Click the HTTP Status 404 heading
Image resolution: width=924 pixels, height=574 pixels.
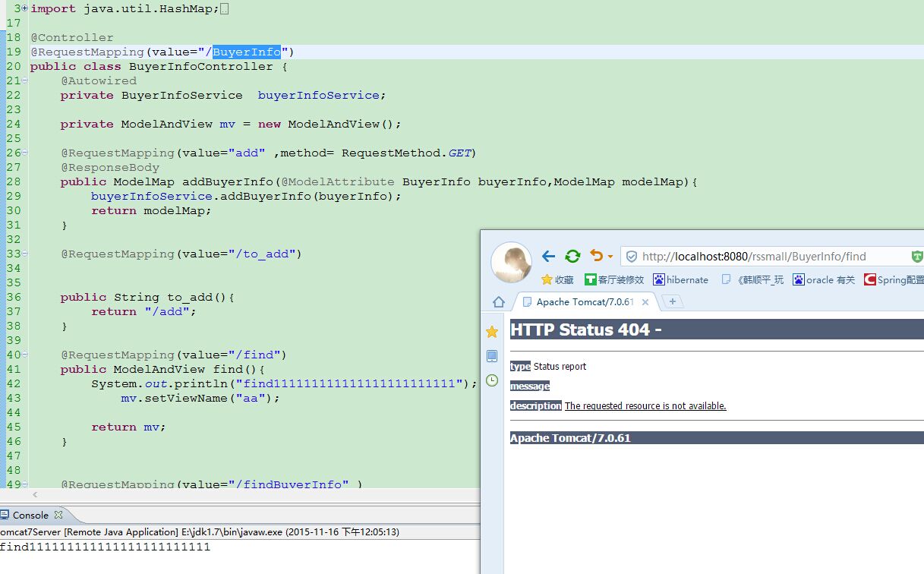pos(585,330)
